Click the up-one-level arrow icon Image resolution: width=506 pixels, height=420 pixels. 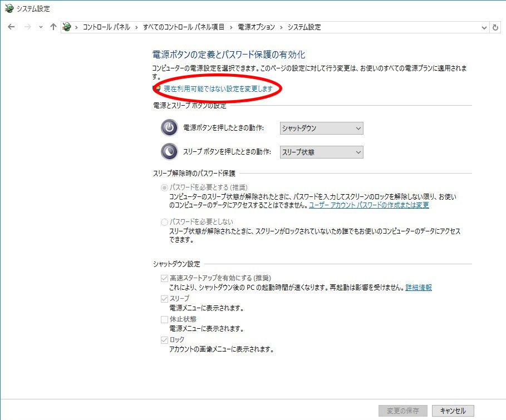pyautogui.click(x=53, y=27)
